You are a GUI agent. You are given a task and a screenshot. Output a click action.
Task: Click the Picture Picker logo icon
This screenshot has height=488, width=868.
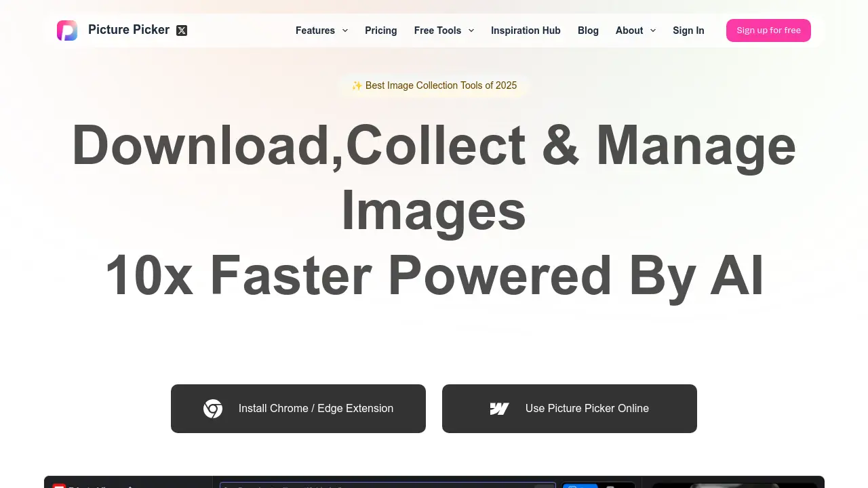67,30
